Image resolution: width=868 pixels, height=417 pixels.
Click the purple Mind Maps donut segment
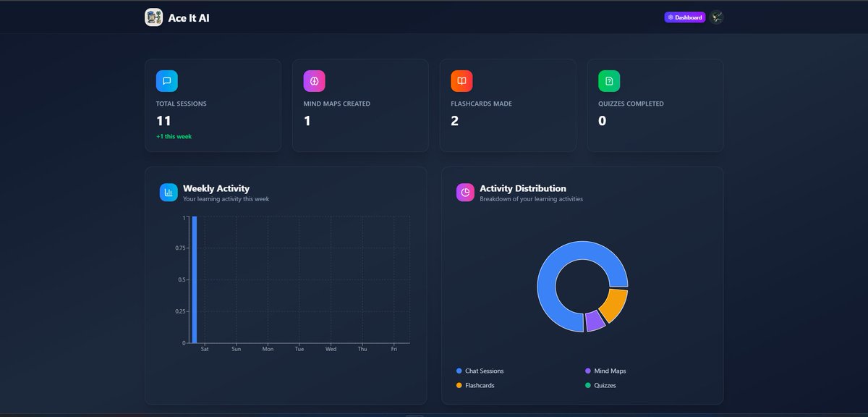pyautogui.click(x=595, y=321)
